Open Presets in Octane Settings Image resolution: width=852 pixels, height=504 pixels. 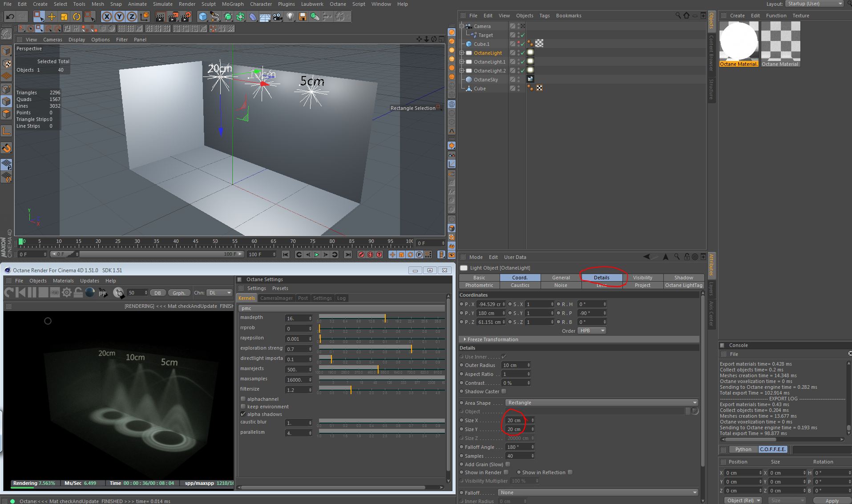[x=280, y=288]
